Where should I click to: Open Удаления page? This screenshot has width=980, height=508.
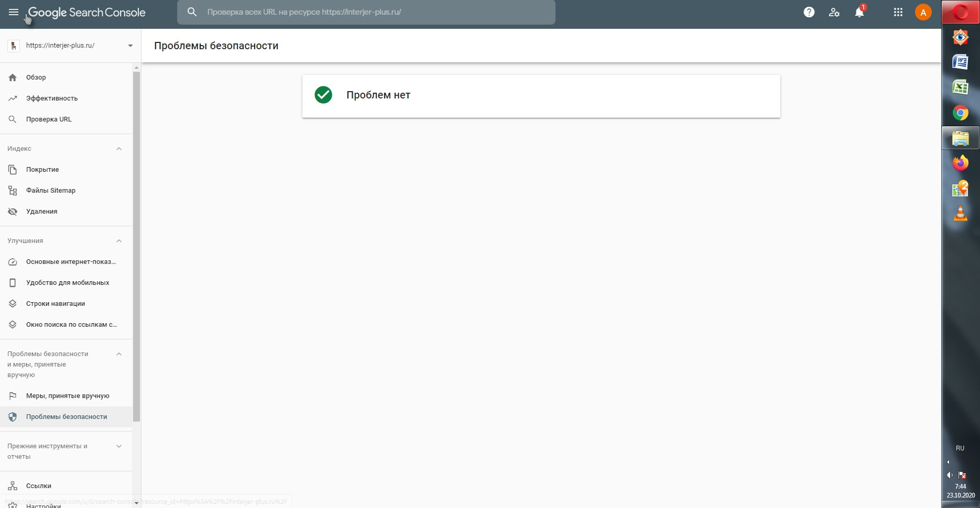point(66,211)
